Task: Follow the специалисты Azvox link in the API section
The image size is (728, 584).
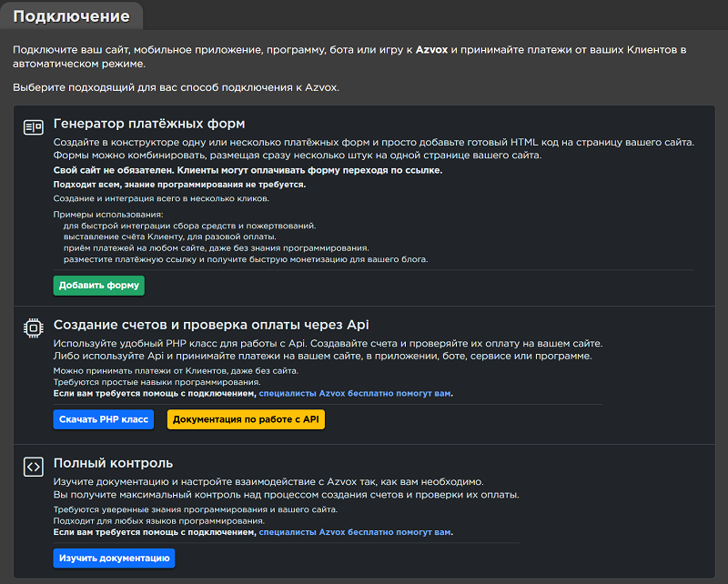Action: coord(355,393)
